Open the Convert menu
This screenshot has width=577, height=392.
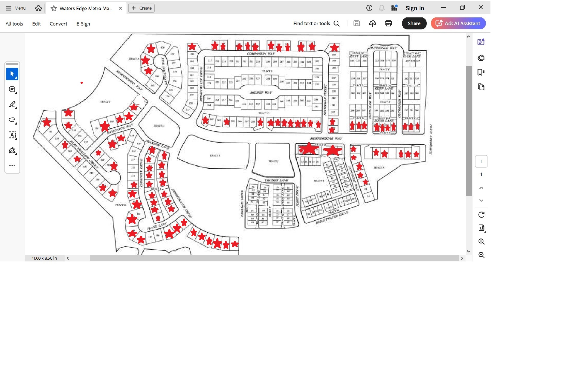(58, 24)
